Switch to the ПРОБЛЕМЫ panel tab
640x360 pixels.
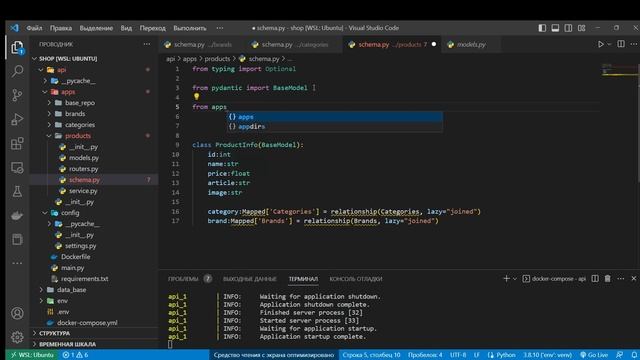point(183,279)
